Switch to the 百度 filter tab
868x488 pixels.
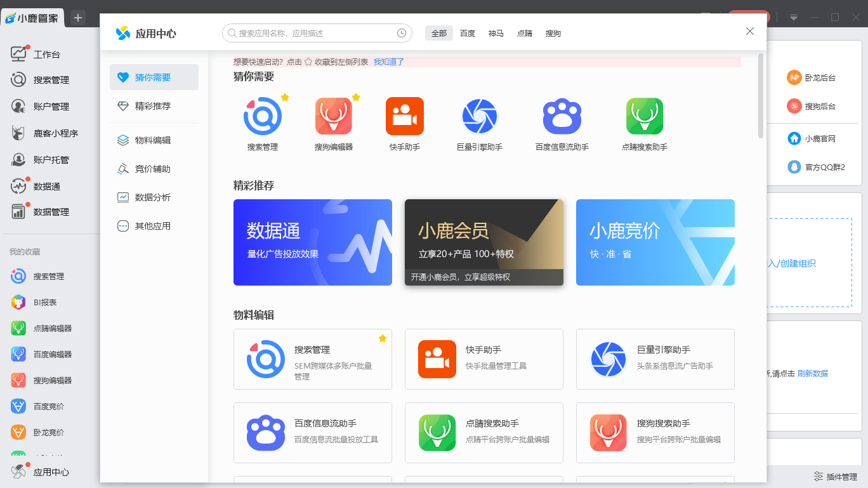click(468, 33)
